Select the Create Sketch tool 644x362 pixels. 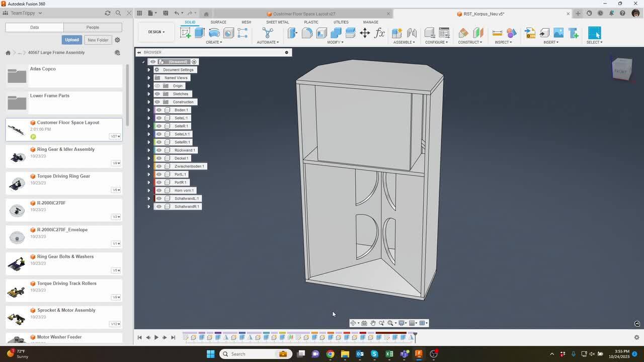coord(185,33)
